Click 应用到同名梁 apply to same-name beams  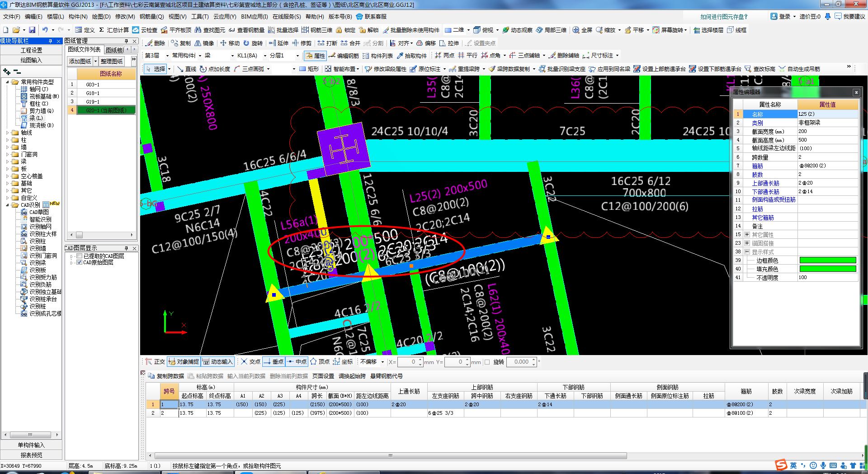[609, 69]
